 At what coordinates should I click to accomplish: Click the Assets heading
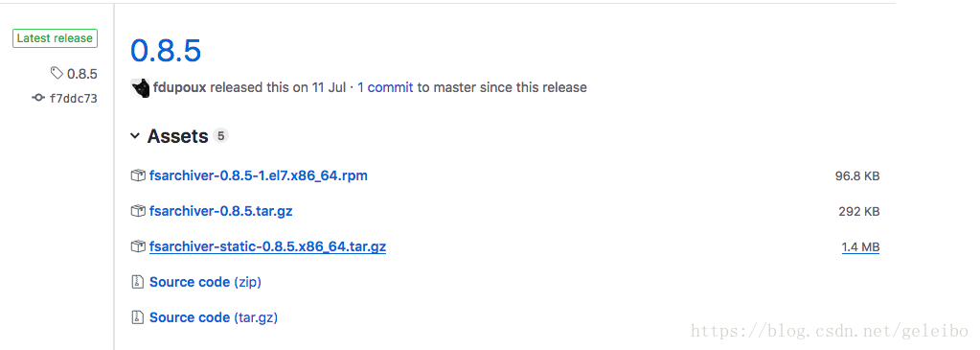(177, 136)
